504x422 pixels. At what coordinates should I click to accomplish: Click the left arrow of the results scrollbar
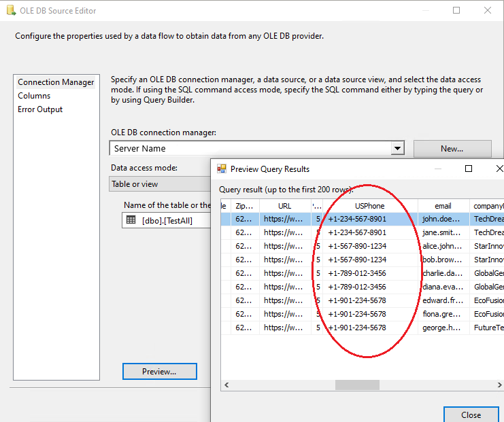click(226, 385)
